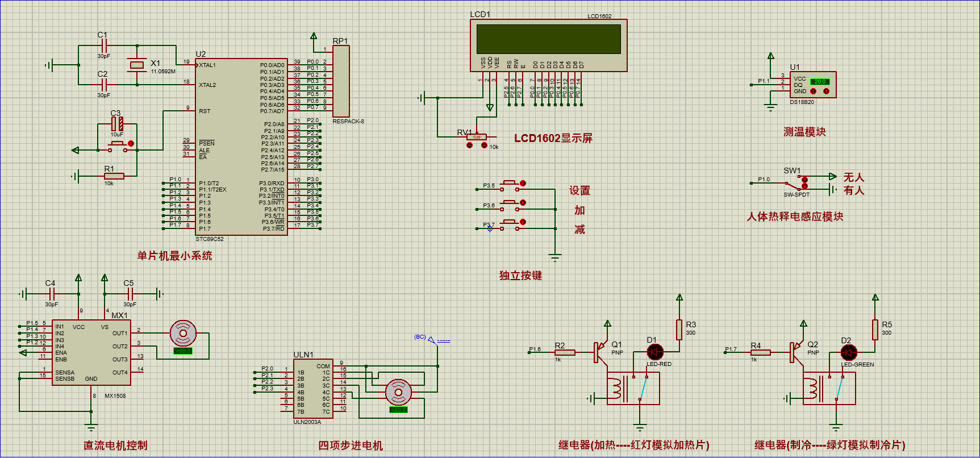The image size is (980, 458).
Task: Toggle the reset push button near C3
Action: (131, 143)
